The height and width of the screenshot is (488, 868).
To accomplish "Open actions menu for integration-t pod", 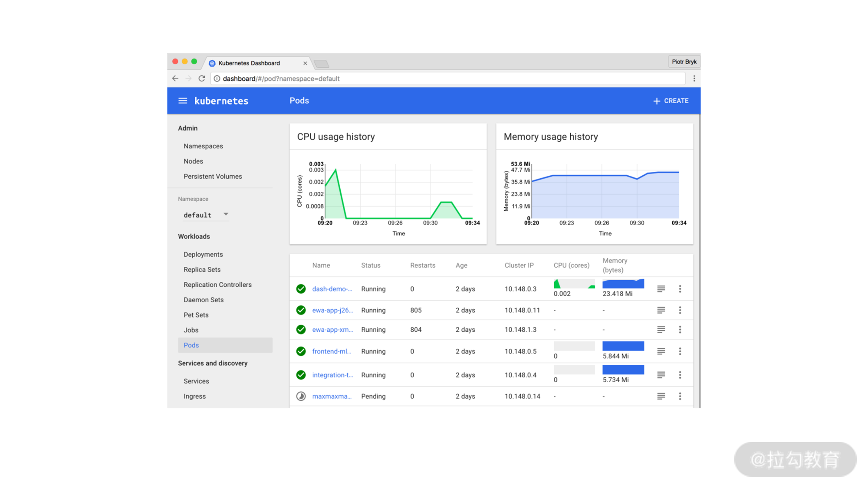I will click(680, 375).
